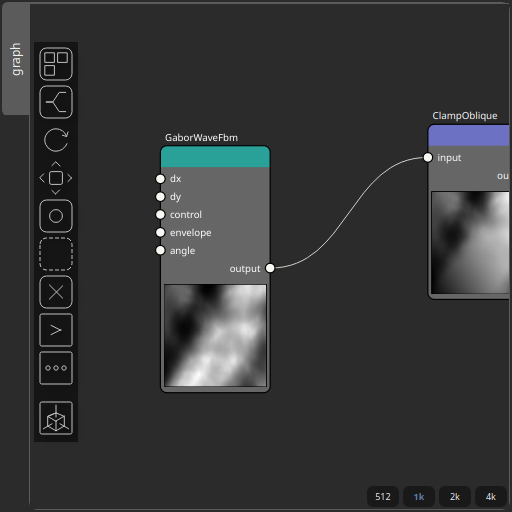Viewport: 512px width, 512px height.
Task: Click the dashed rectangle selection icon
Action: pos(56,254)
